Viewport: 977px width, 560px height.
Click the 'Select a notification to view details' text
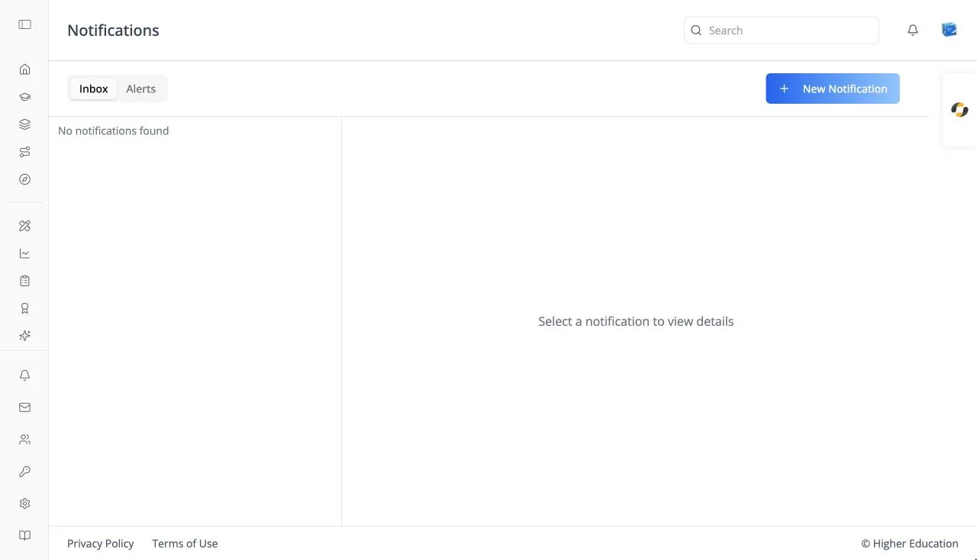[x=636, y=321]
